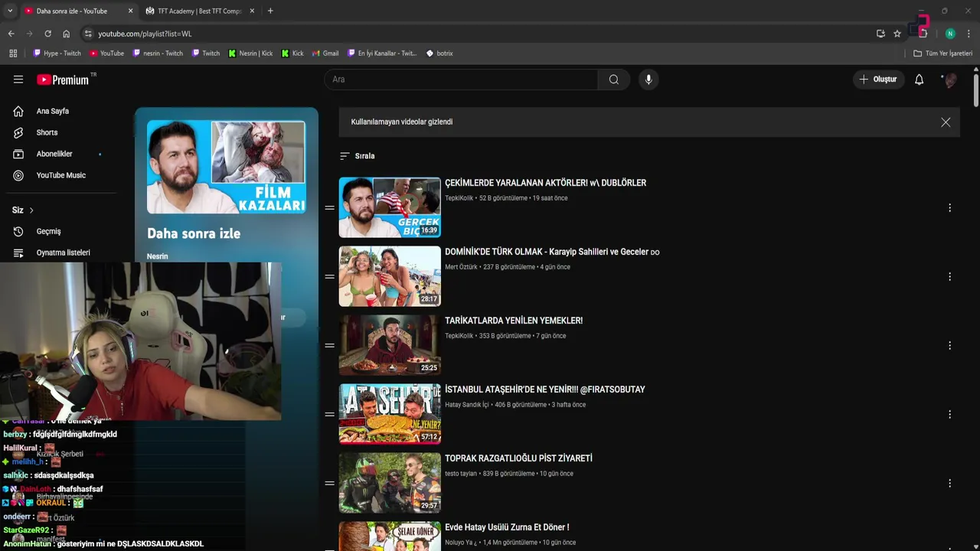Expand the Siz section

coord(23,210)
